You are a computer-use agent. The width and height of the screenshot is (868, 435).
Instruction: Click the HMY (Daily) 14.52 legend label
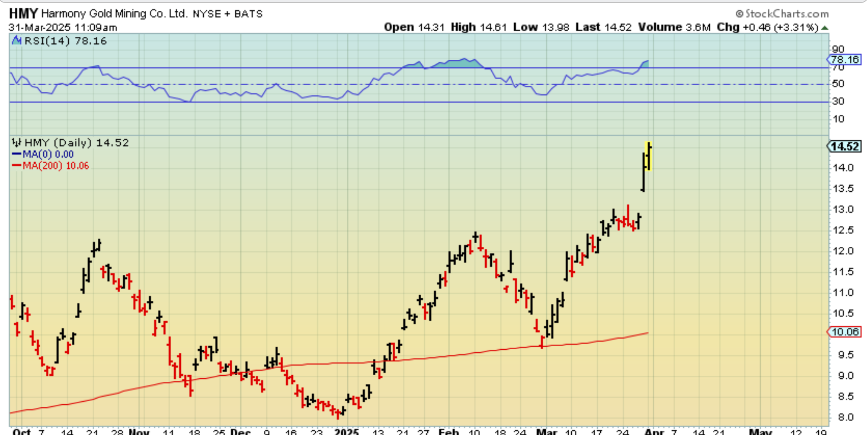[77, 142]
